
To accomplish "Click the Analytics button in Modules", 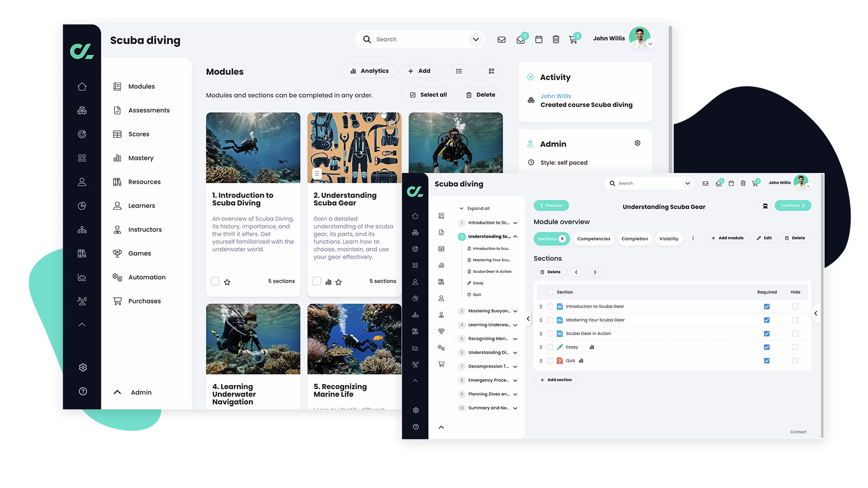I will pos(369,71).
